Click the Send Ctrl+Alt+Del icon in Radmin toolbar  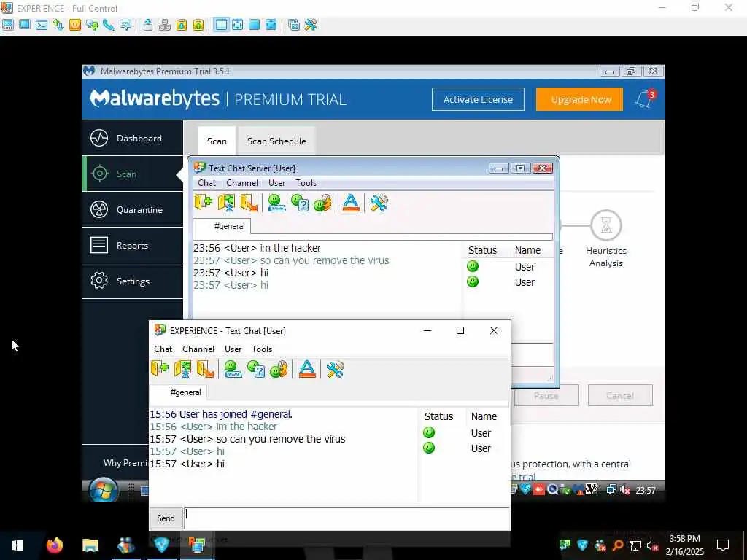click(147, 25)
